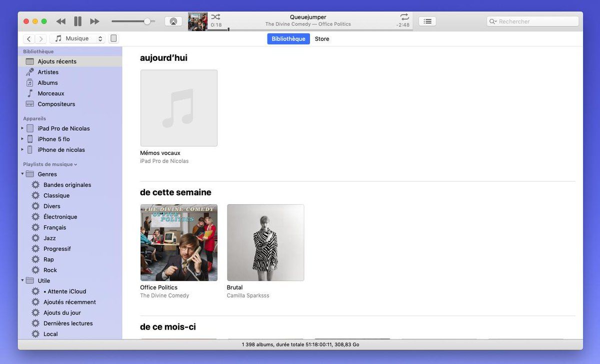600x364 pixels.
Task: Toggle repeat mode
Action: pos(404,17)
